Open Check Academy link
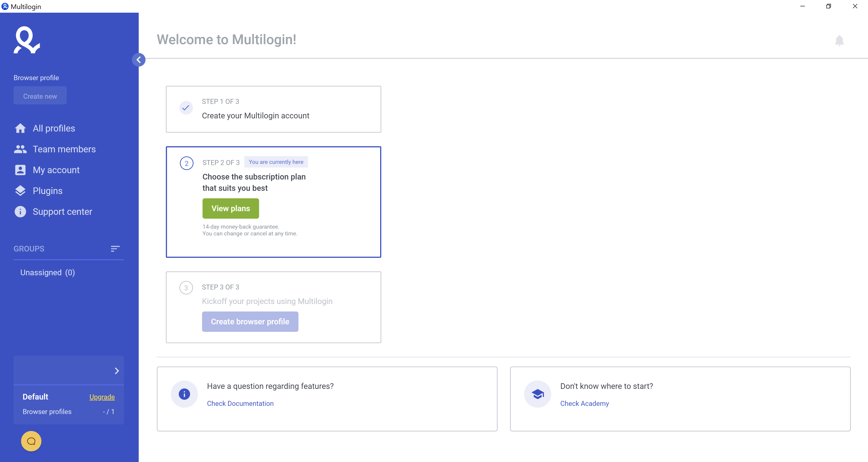The width and height of the screenshot is (868, 462). click(x=585, y=403)
